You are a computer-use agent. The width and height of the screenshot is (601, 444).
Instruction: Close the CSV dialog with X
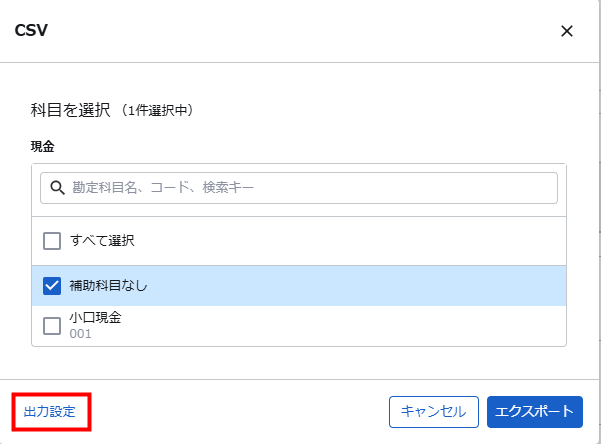[x=567, y=31]
